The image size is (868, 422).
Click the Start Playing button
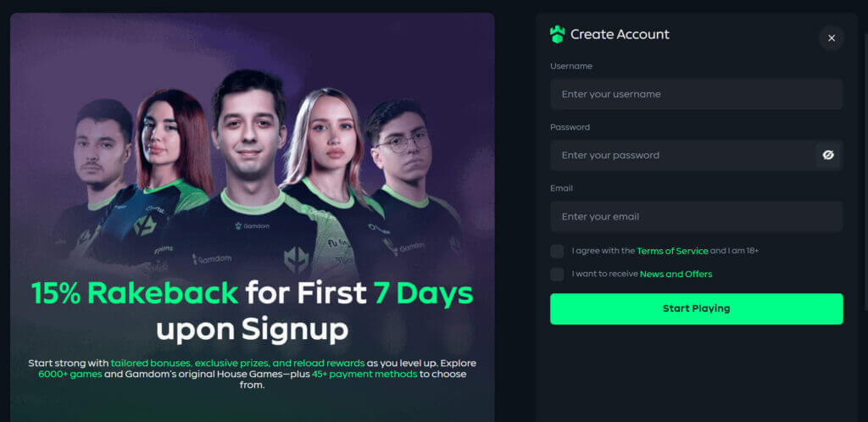(x=697, y=308)
